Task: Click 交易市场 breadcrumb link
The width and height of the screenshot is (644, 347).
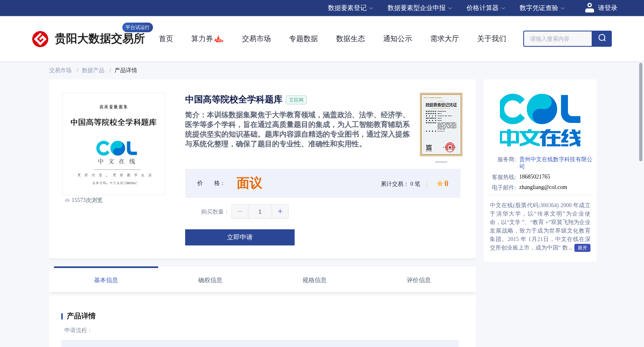Action: pyautogui.click(x=60, y=71)
